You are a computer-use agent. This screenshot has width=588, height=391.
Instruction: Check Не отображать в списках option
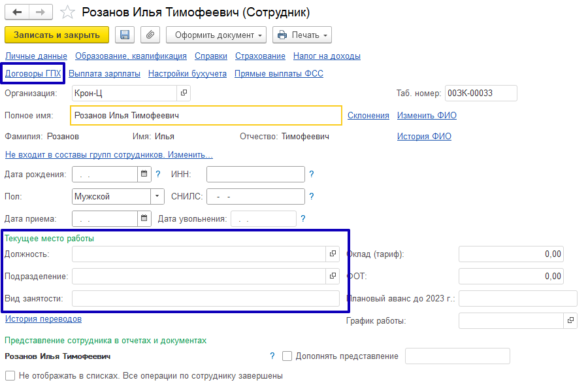10,376
